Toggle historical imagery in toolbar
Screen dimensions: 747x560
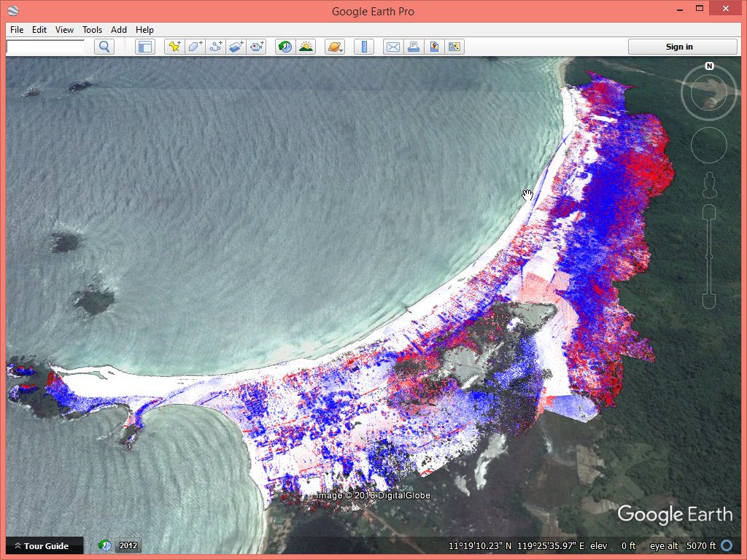[285, 47]
